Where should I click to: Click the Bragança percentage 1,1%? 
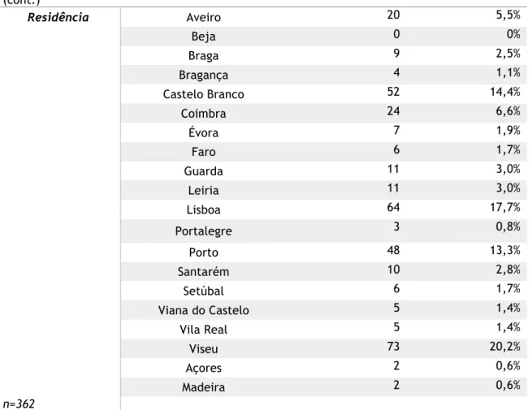(x=508, y=72)
